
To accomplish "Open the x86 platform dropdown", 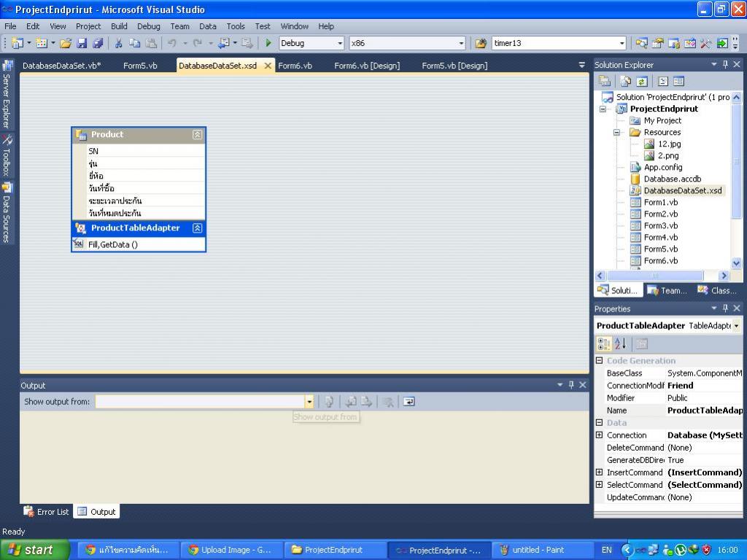I will click(461, 43).
